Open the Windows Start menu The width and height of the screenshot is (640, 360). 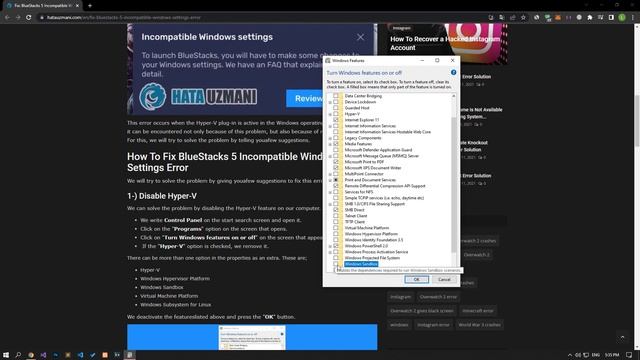[6, 355]
